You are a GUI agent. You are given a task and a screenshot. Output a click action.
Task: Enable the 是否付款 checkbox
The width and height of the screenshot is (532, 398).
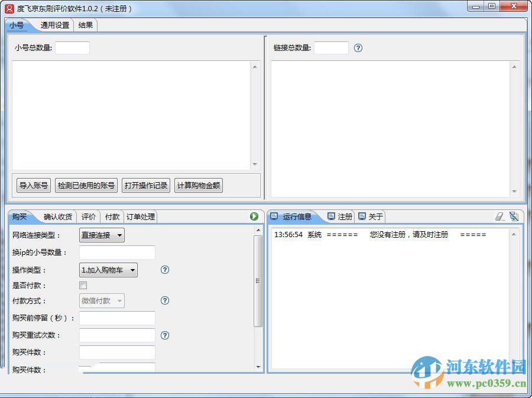click(83, 285)
